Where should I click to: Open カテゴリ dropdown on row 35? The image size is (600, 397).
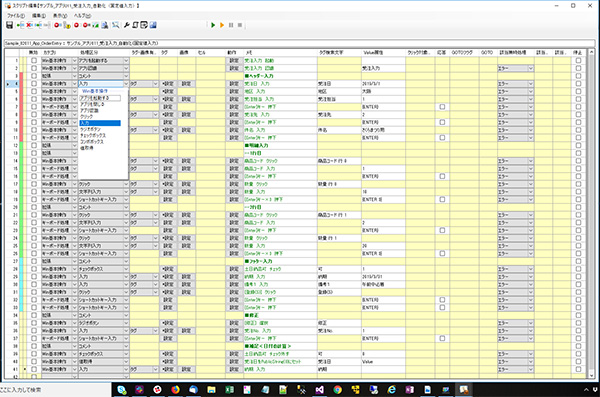click(x=75, y=323)
